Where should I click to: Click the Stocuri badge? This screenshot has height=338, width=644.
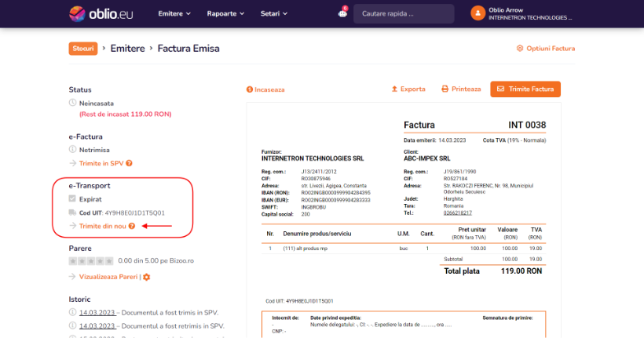pyautogui.click(x=83, y=49)
